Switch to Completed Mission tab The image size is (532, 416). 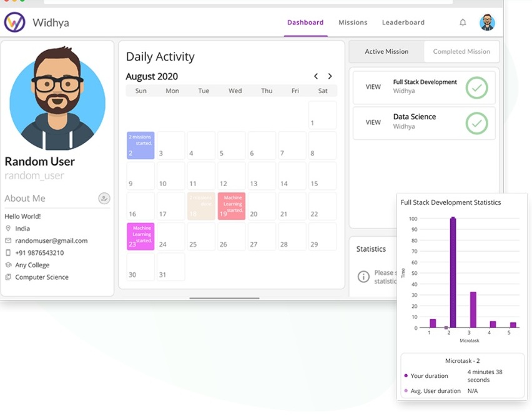coord(461,52)
